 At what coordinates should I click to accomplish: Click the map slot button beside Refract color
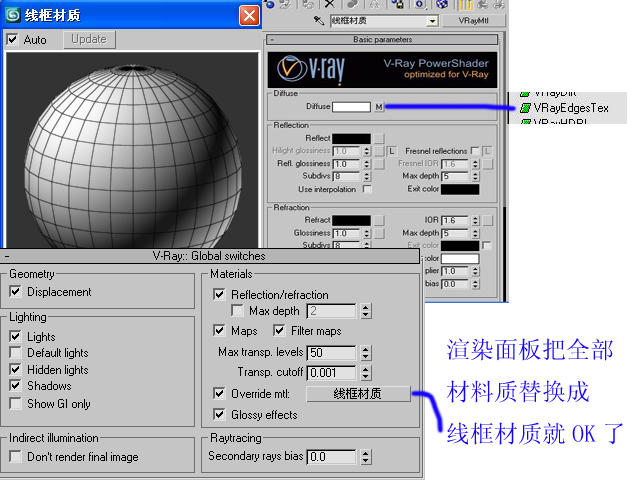coord(379,219)
